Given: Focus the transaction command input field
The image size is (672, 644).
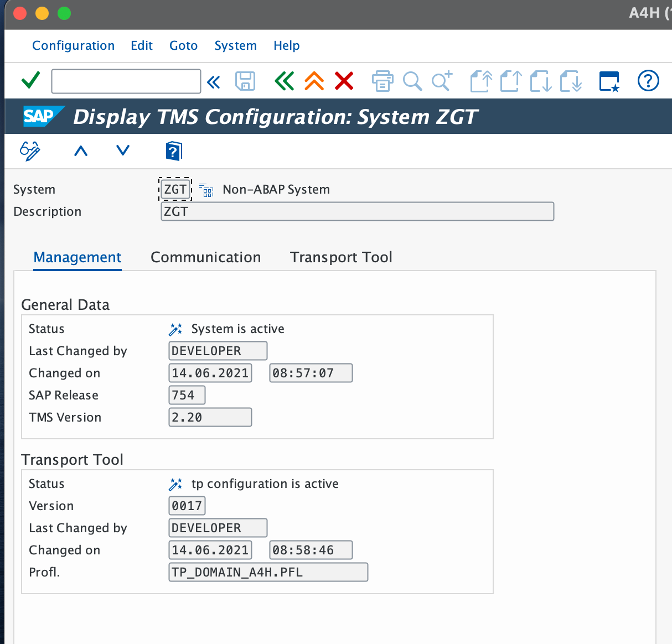Looking at the screenshot, I should tap(126, 81).
